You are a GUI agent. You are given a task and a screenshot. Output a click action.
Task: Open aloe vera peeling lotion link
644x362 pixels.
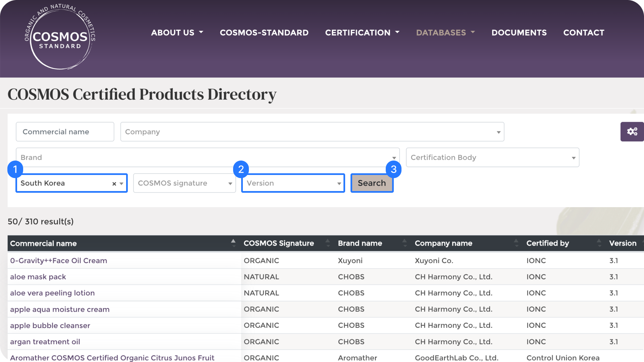[x=52, y=293]
